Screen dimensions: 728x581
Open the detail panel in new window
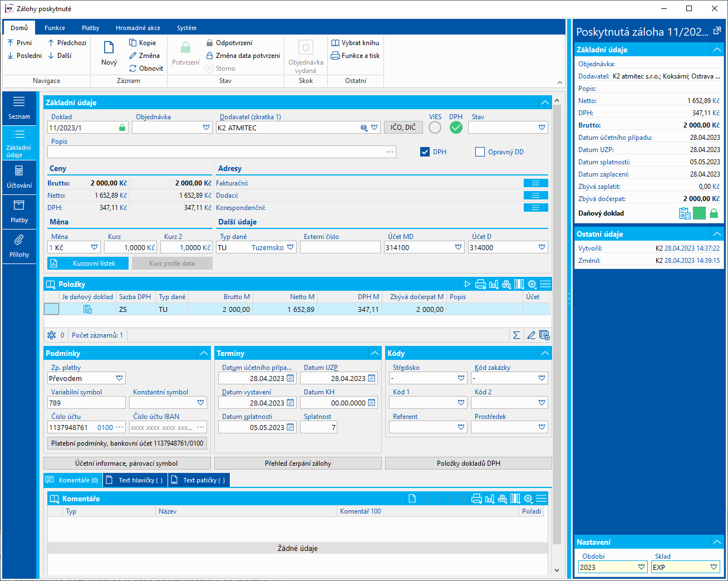tap(717, 31)
